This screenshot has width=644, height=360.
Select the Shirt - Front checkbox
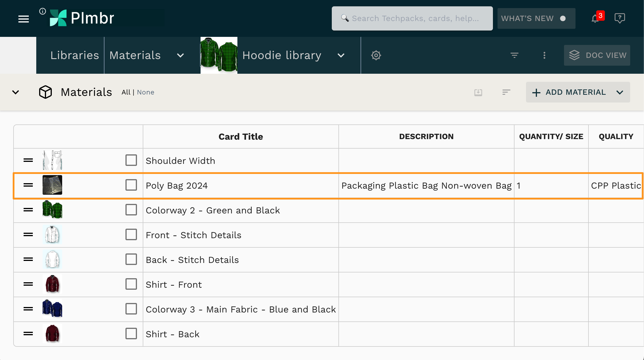point(131,284)
